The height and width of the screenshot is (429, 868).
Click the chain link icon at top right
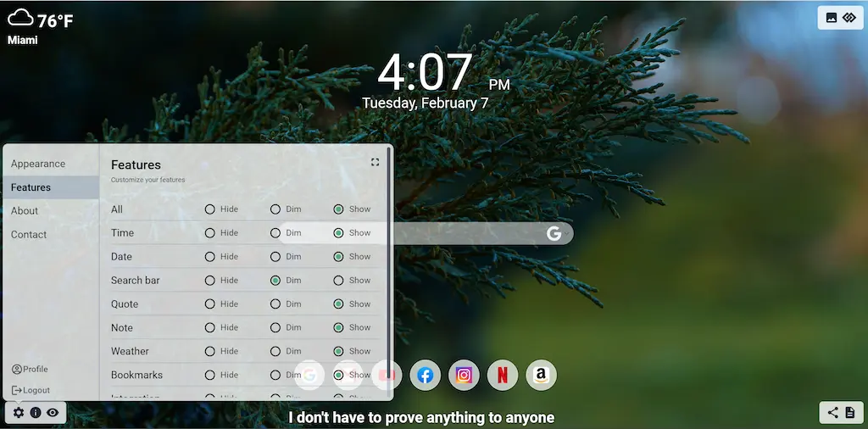(849, 18)
